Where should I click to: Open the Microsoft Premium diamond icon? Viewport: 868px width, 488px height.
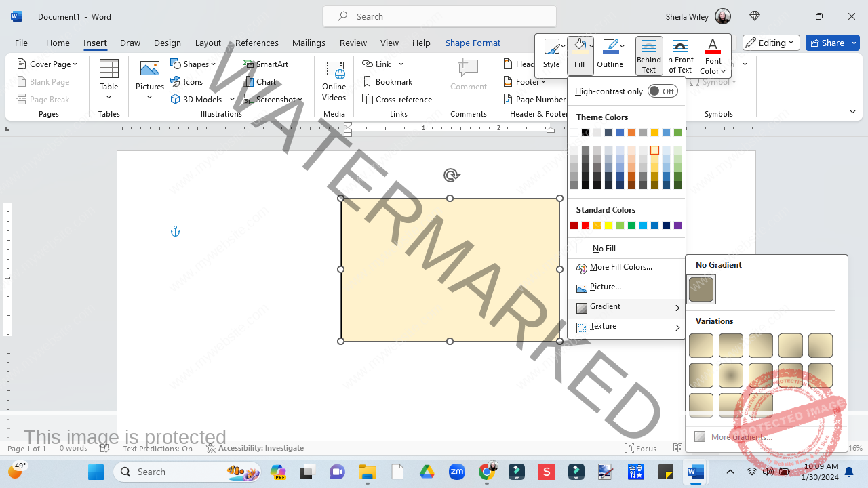point(755,16)
